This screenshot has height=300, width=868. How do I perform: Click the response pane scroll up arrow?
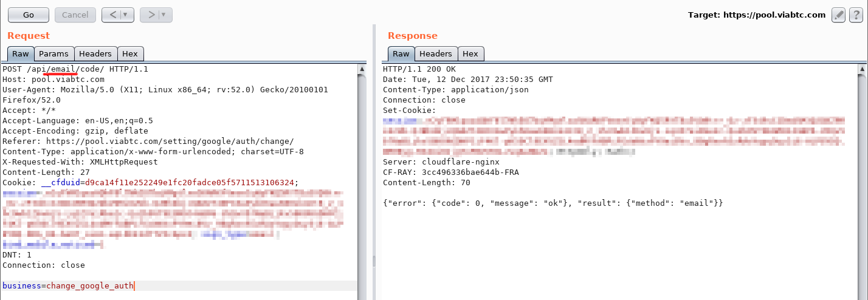863,70
